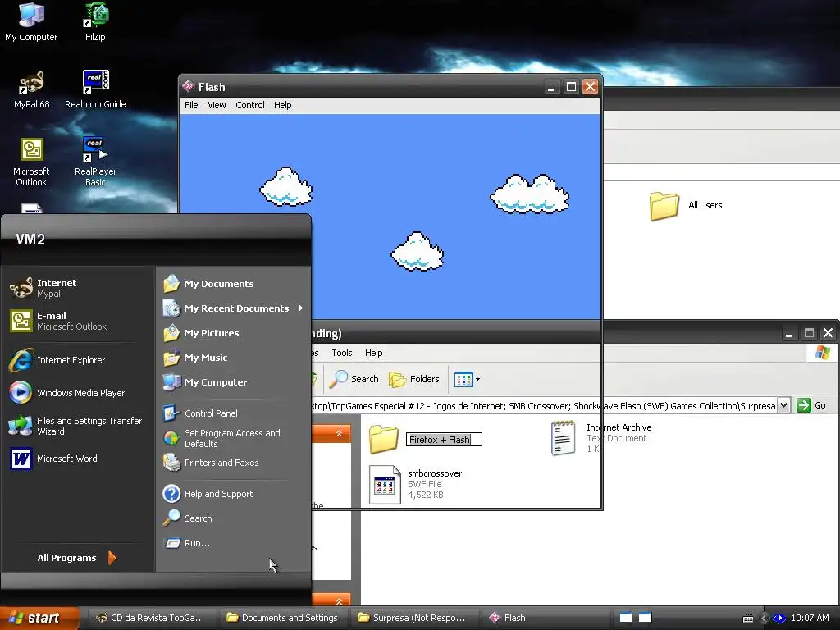Image resolution: width=840 pixels, height=630 pixels.
Task: Click the Go button beside address bar
Action: point(811,405)
